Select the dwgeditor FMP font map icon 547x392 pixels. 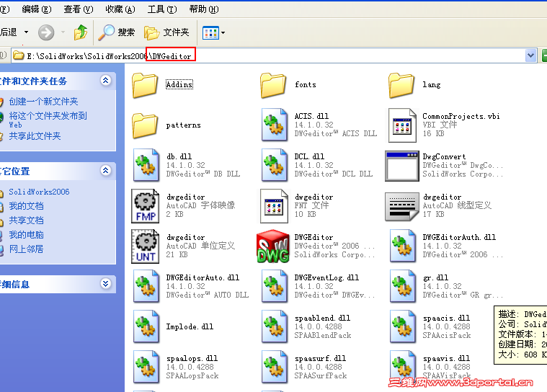click(146, 206)
